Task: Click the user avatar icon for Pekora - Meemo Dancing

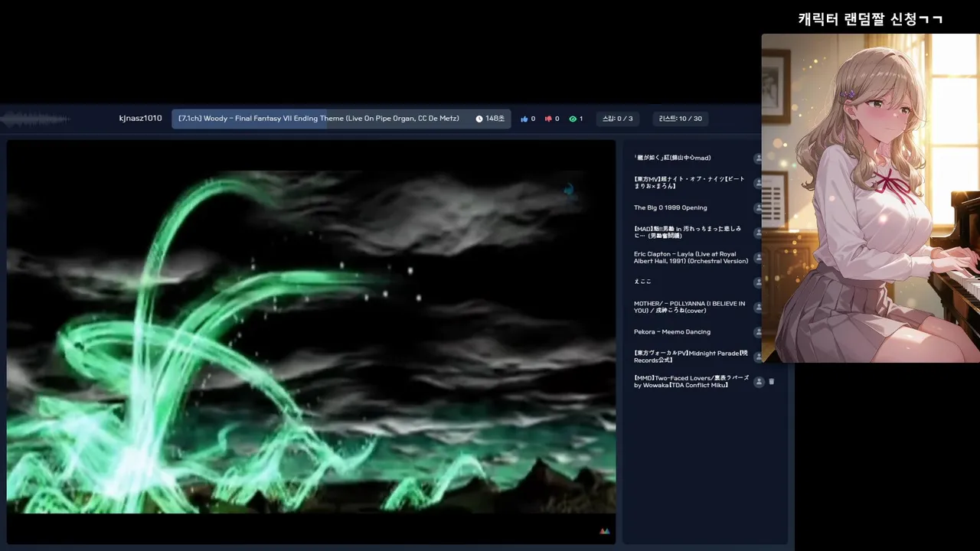Action: 758,332
